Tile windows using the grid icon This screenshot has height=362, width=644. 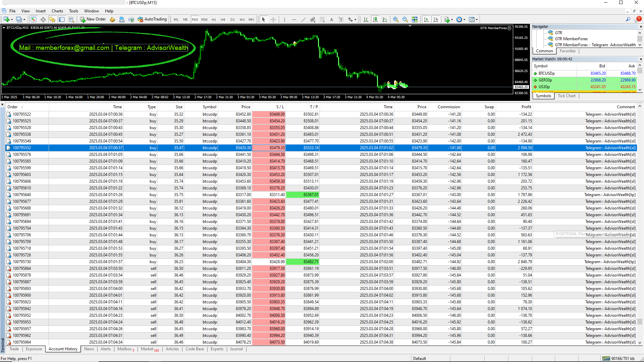tap(415, 19)
